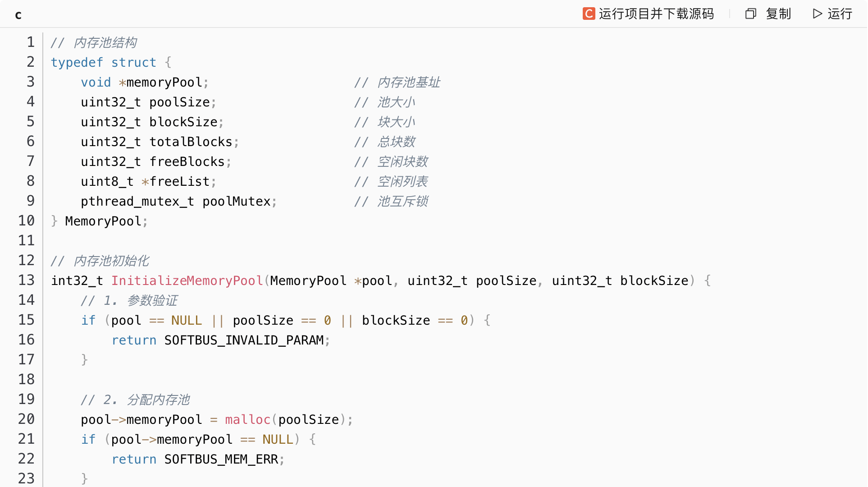Click the pthread_mutex_t type on line 9
The width and height of the screenshot is (868, 487).
click(137, 201)
